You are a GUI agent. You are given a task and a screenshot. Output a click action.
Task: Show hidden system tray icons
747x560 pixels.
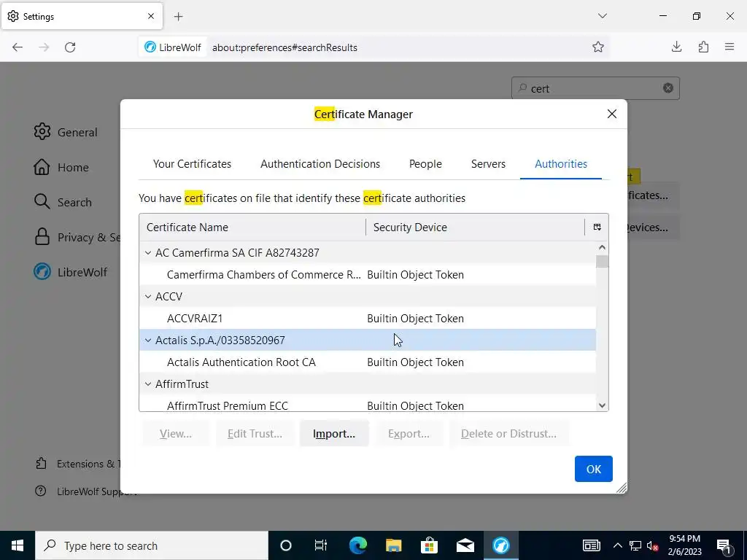(x=617, y=545)
